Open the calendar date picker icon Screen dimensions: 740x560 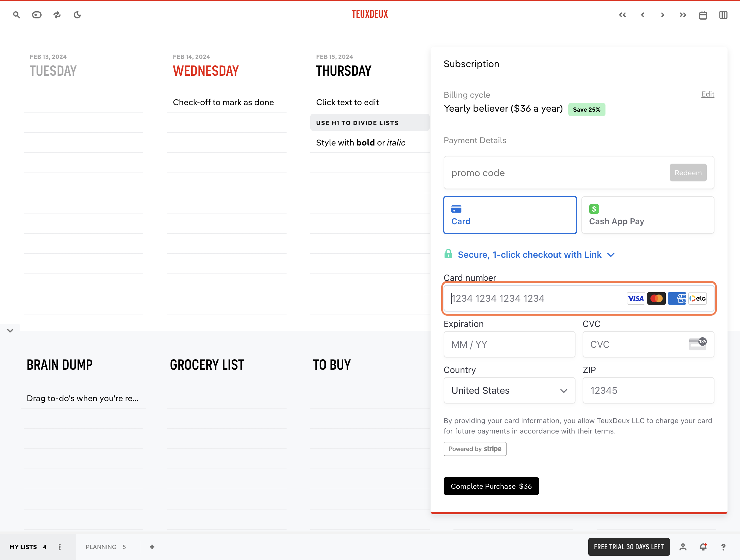coord(703,15)
